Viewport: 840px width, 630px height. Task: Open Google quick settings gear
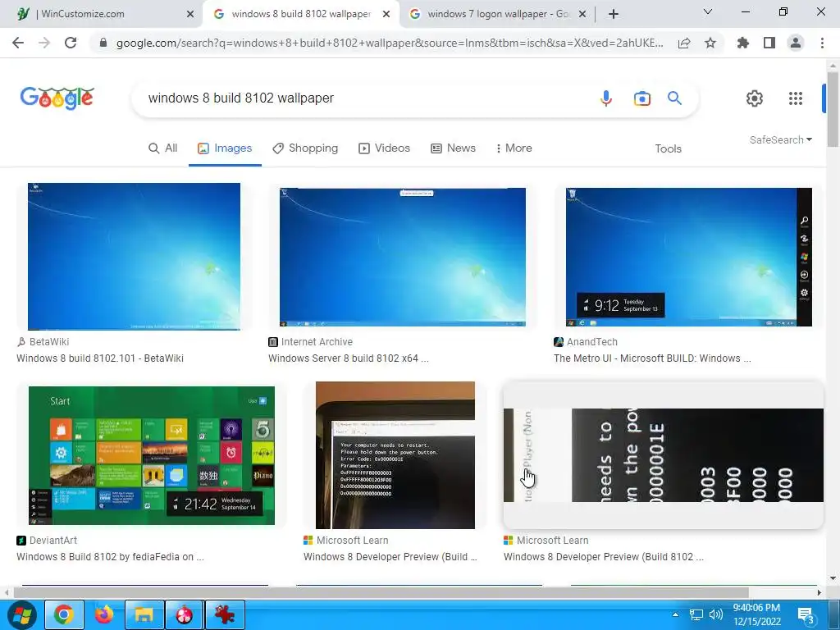click(x=755, y=98)
